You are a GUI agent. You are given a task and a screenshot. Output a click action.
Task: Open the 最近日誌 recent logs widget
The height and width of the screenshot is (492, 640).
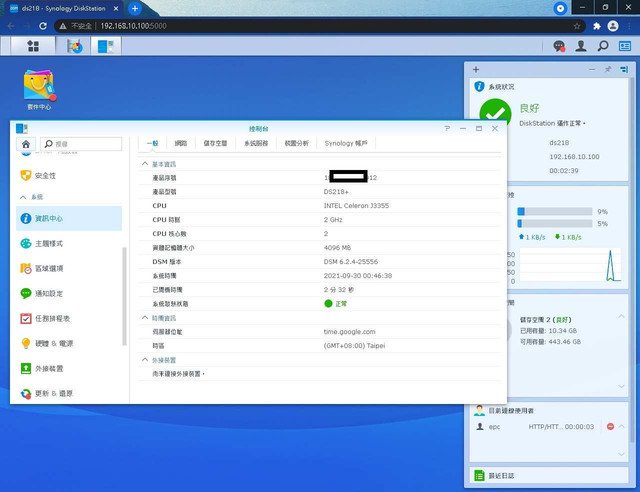[x=549, y=476]
